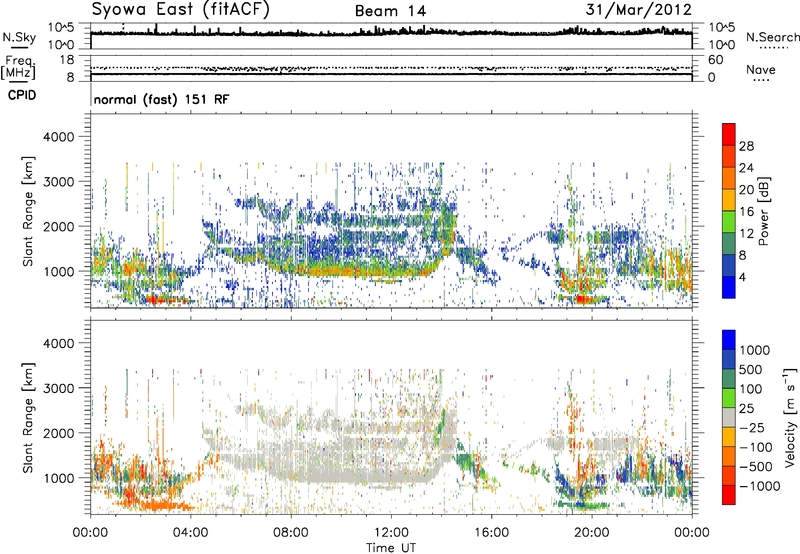Screen dimensions: 800x554
Task: Click the '-500' tick on velocity scale
Action: (755, 466)
